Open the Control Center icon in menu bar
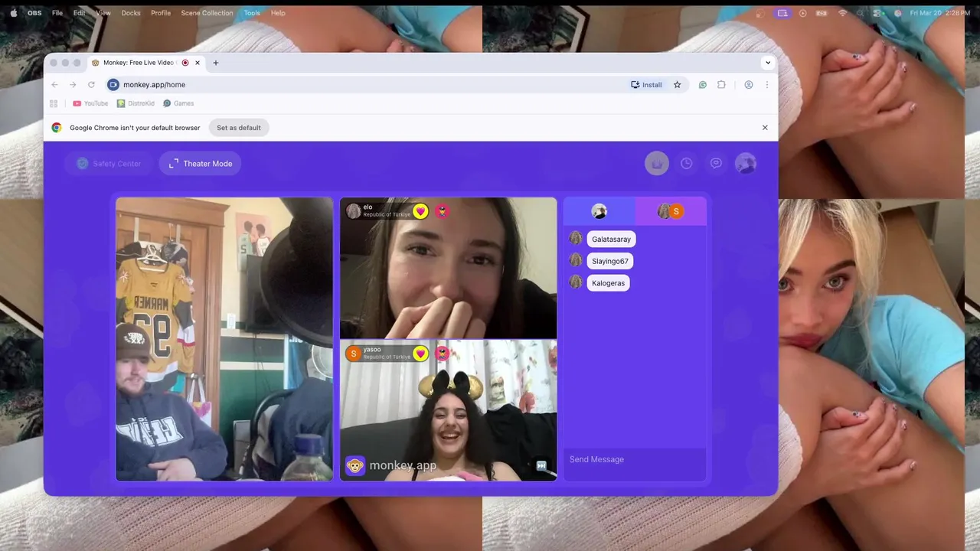Viewport: 980px width, 551px height. [878, 13]
